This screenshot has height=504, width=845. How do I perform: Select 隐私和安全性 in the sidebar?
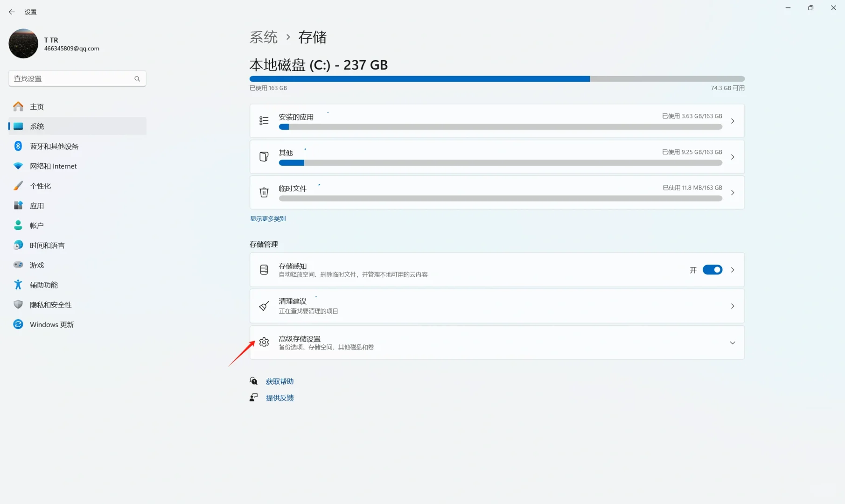coord(50,304)
